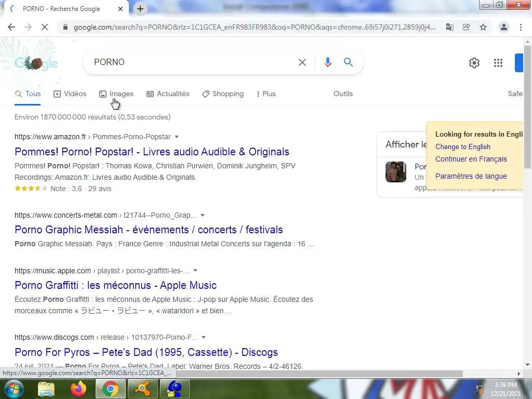Open a new tab with the plus button
532x399 pixels.
140,9
